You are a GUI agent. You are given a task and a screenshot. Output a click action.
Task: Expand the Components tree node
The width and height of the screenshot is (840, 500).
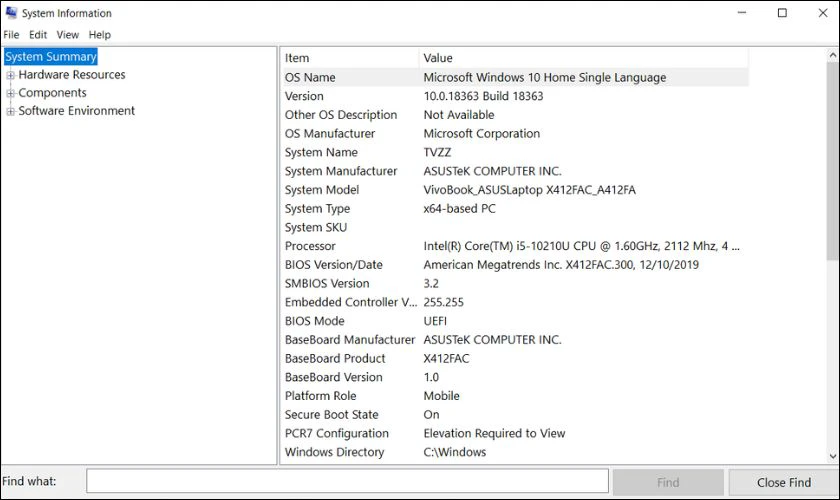[10, 93]
